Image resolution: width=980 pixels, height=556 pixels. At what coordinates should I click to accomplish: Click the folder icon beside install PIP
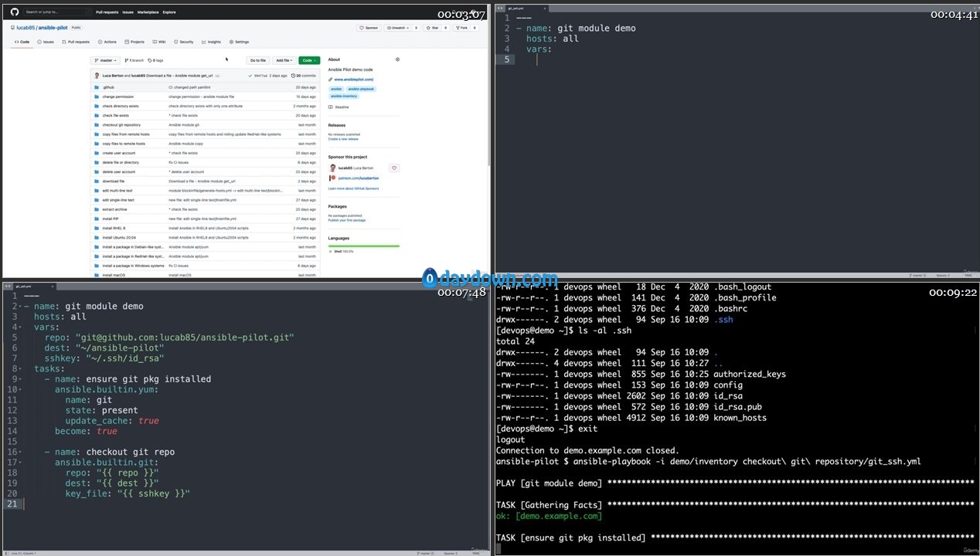point(97,219)
